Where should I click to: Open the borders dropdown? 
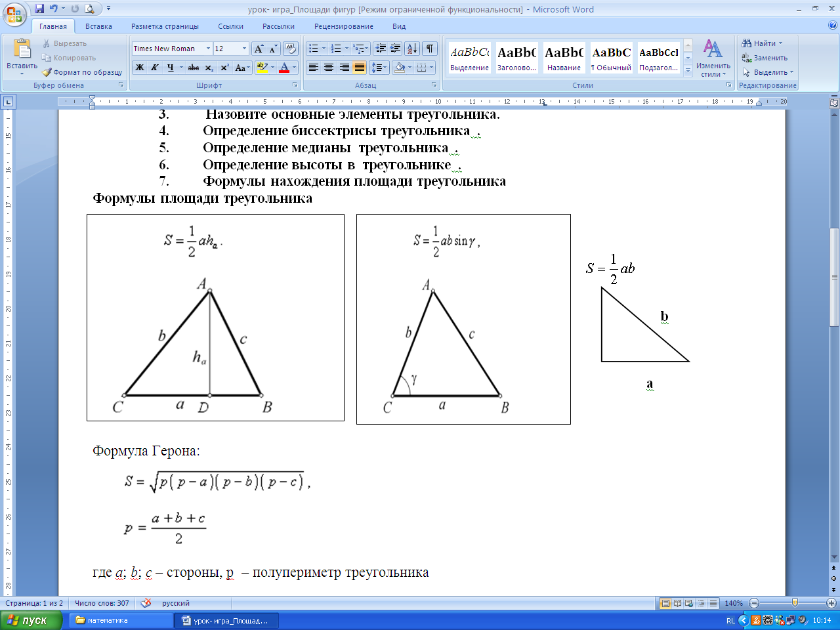click(x=432, y=68)
